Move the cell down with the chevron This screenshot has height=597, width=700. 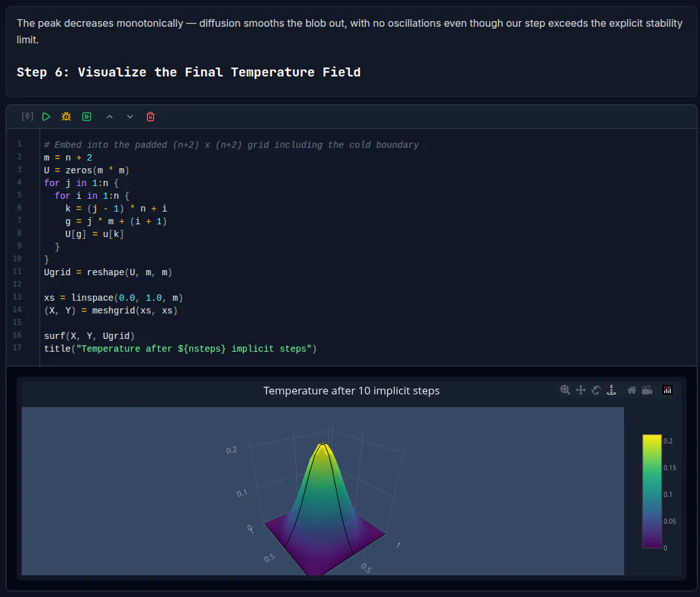[130, 117]
